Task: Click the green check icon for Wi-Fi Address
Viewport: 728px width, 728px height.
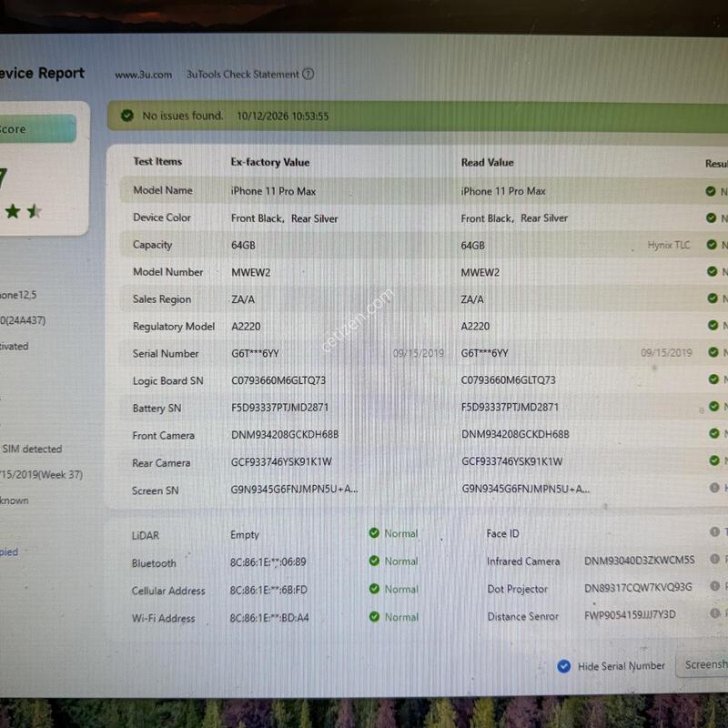Action: (x=374, y=617)
